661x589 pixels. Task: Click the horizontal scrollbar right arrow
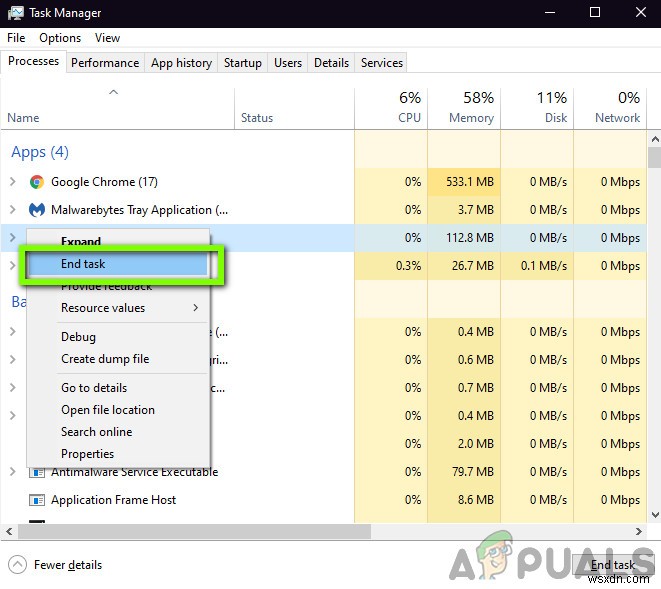point(639,532)
